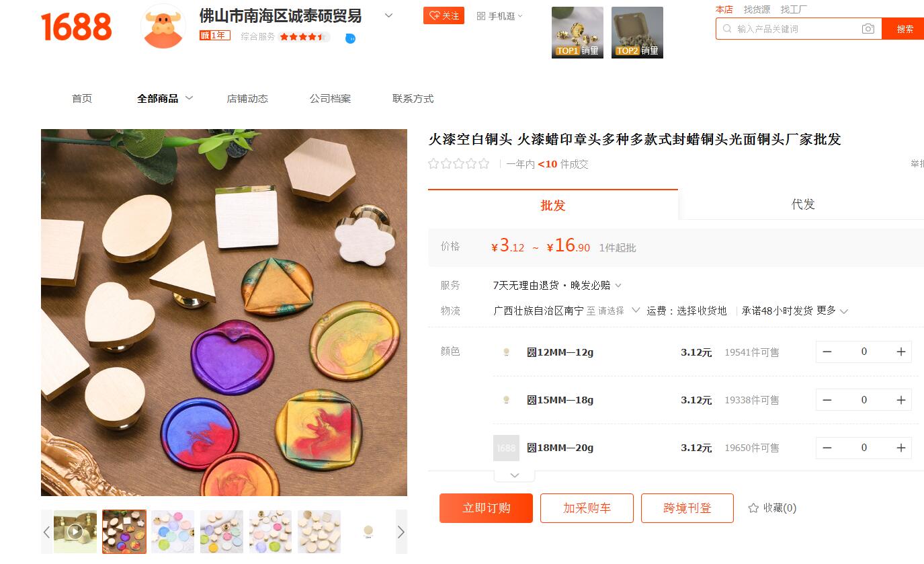Click the blue chat bubble icon
This screenshot has height=564, width=924.
tap(350, 38)
